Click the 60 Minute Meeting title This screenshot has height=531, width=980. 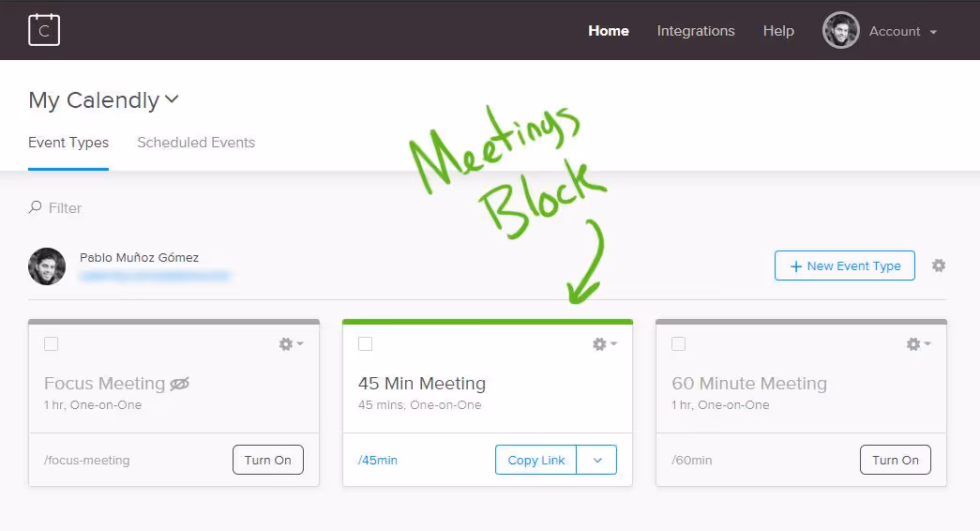point(749,384)
